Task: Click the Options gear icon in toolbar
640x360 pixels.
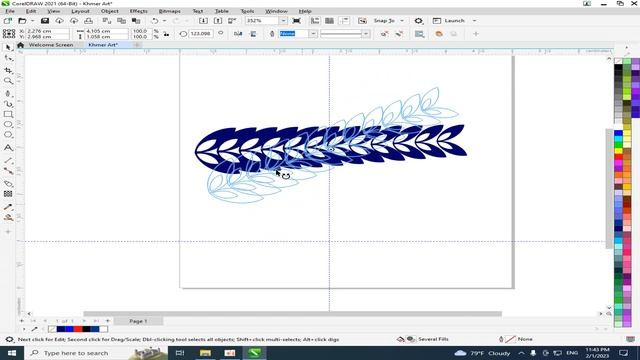Action: tap(418, 21)
